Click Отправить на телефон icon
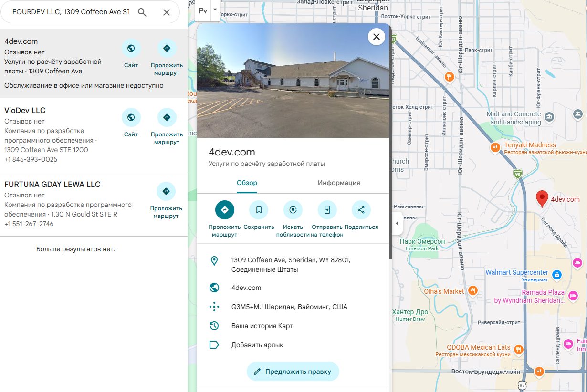 click(327, 210)
